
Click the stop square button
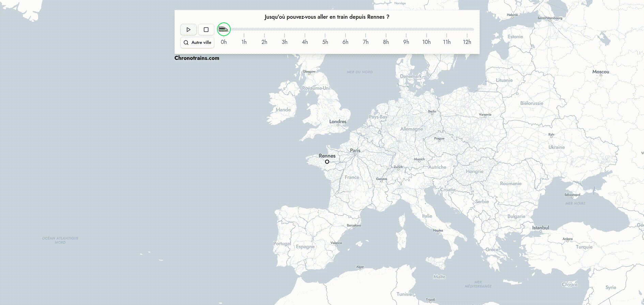coord(206,30)
